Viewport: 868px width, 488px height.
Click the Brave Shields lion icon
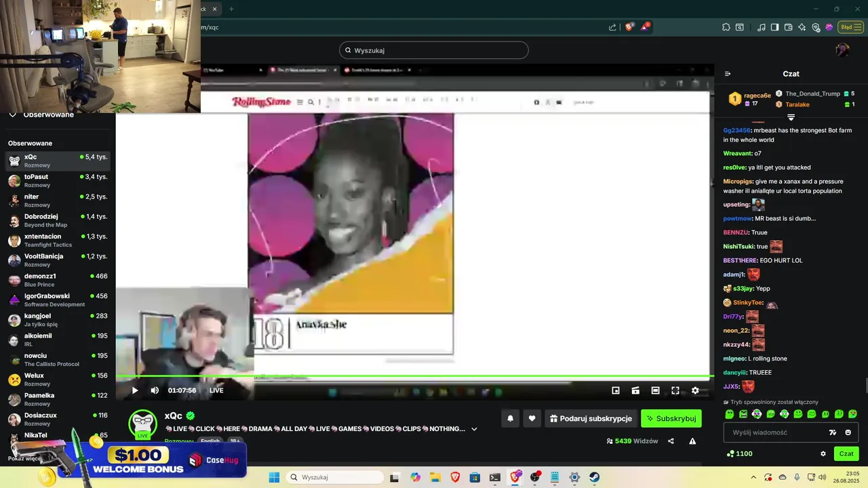pyautogui.click(x=629, y=27)
